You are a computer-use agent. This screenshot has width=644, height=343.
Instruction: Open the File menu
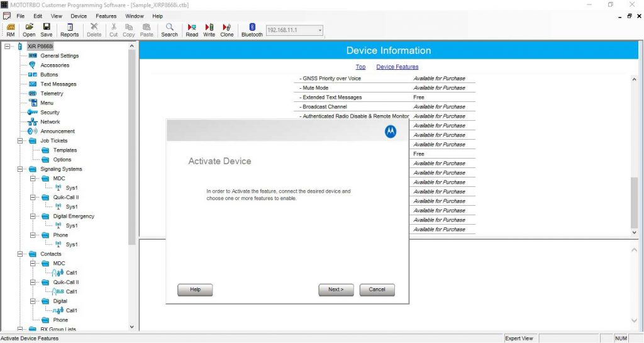pyautogui.click(x=20, y=16)
